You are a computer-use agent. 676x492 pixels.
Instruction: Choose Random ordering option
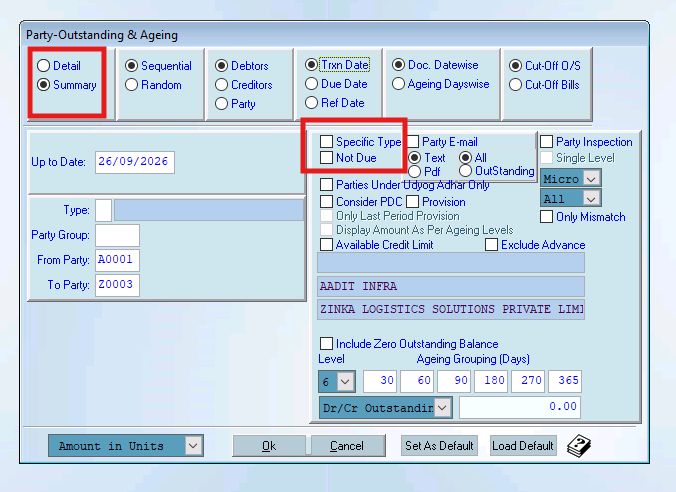coord(131,85)
